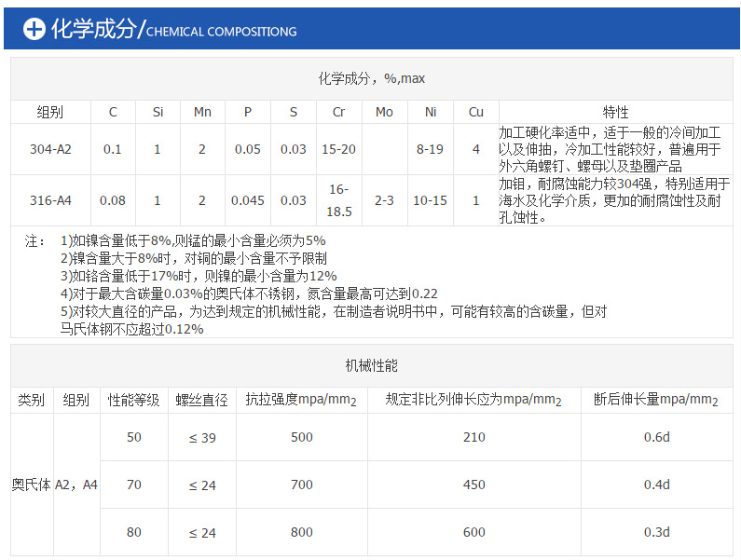Select the 螺丝直径 column header
741x560 pixels.
point(201,400)
